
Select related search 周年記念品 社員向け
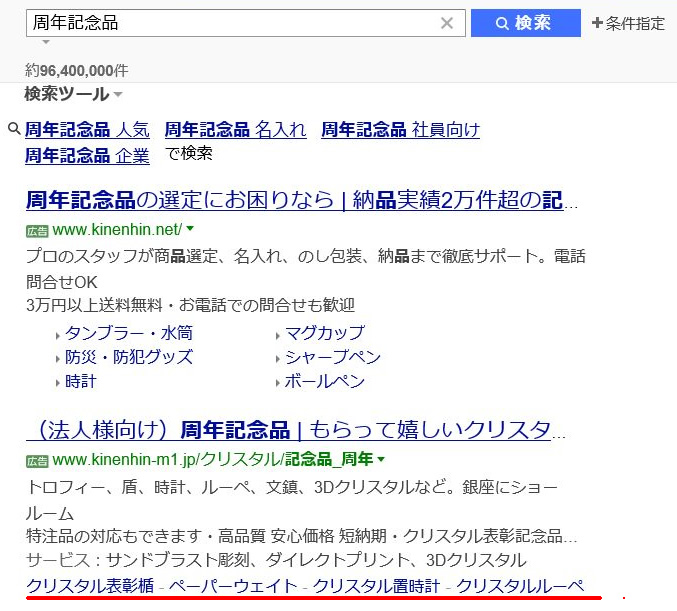(400, 129)
